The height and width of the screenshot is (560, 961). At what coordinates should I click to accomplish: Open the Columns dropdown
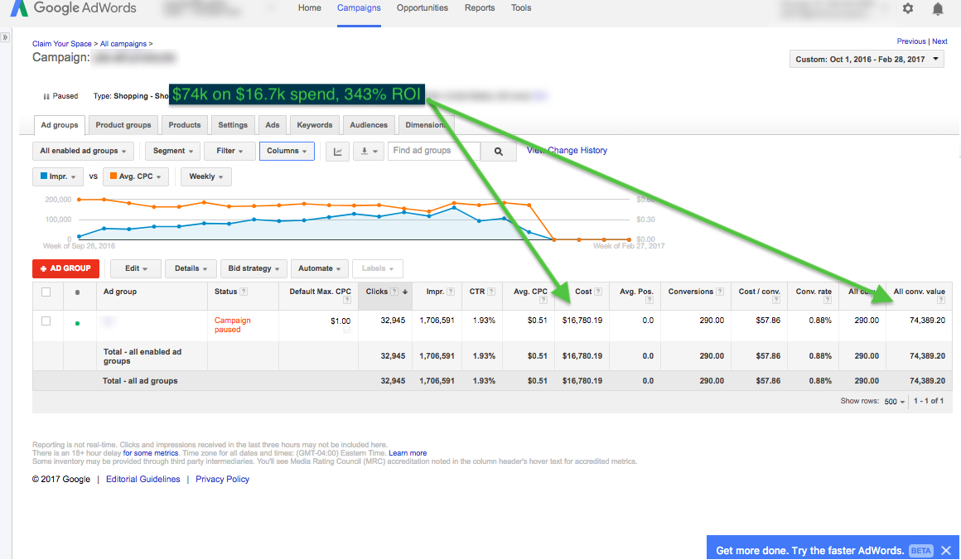coord(287,151)
